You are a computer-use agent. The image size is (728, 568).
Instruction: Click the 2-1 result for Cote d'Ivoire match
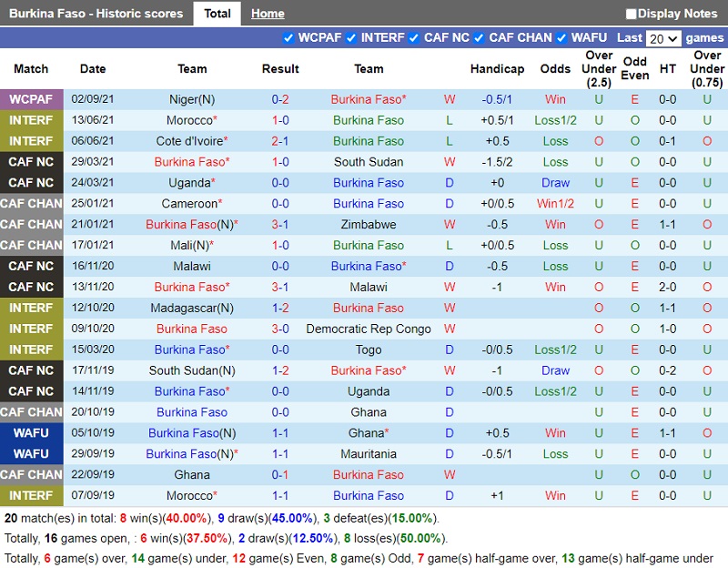click(x=280, y=141)
